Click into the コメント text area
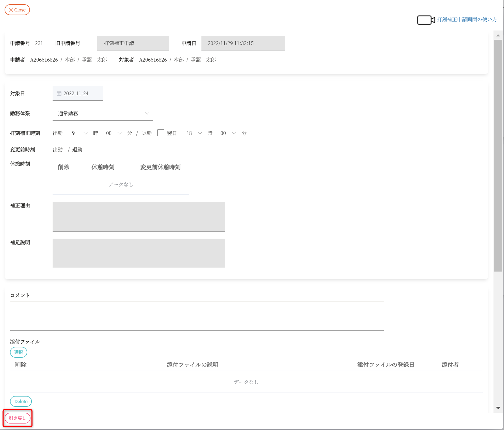The image size is (504, 430). click(x=197, y=316)
